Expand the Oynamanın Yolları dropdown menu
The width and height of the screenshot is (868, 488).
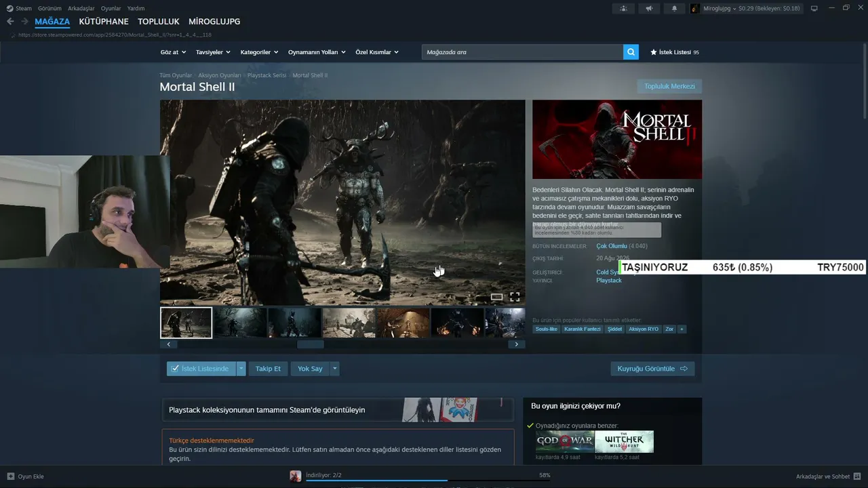(317, 52)
